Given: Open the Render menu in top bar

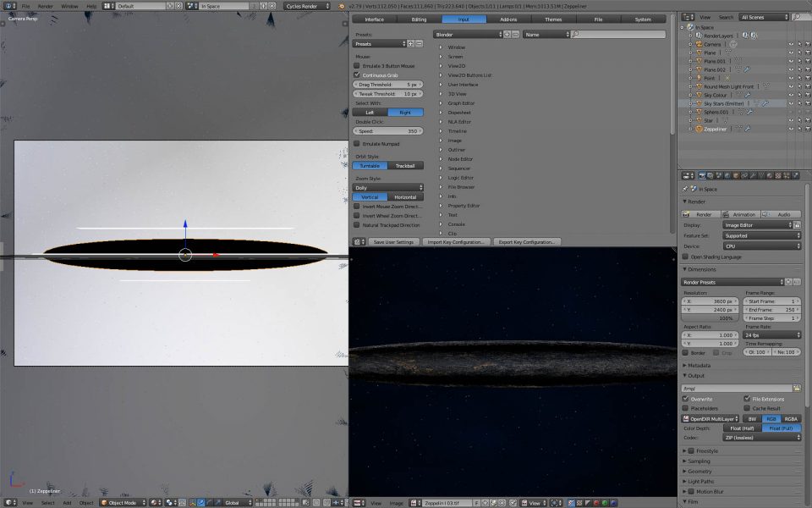Looking at the screenshot, I should 46,6.
